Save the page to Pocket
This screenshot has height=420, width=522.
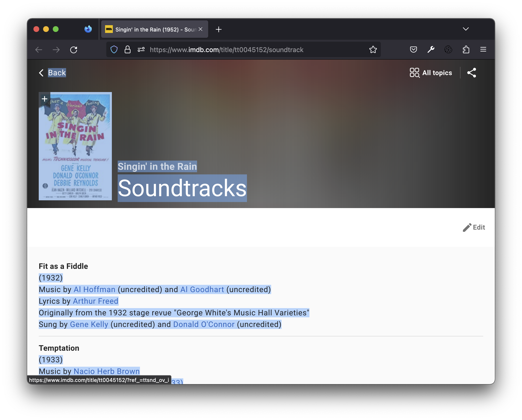point(413,49)
